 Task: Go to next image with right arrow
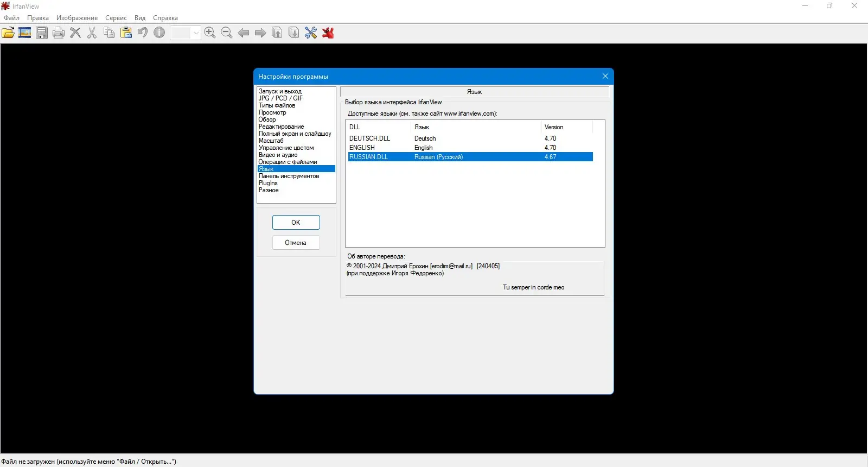click(260, 33)
